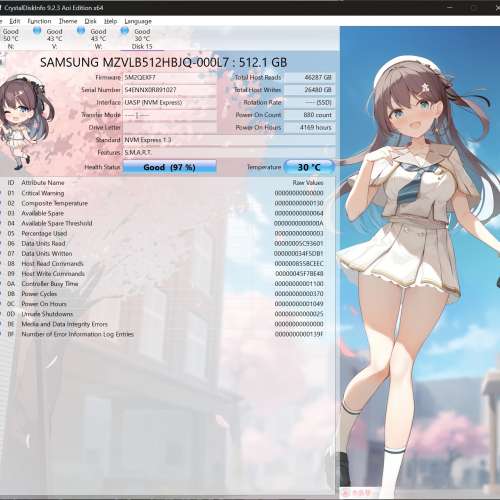This screenshot has width=500, height=500.
Task: Open the Help menu
Action: pyautogui.click(x=110, y=21)
